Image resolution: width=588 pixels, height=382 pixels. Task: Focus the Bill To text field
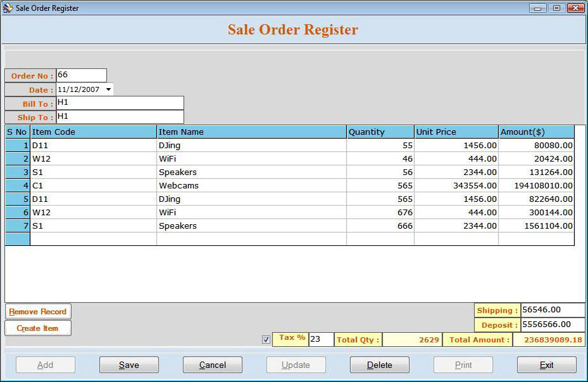(120, 103)
